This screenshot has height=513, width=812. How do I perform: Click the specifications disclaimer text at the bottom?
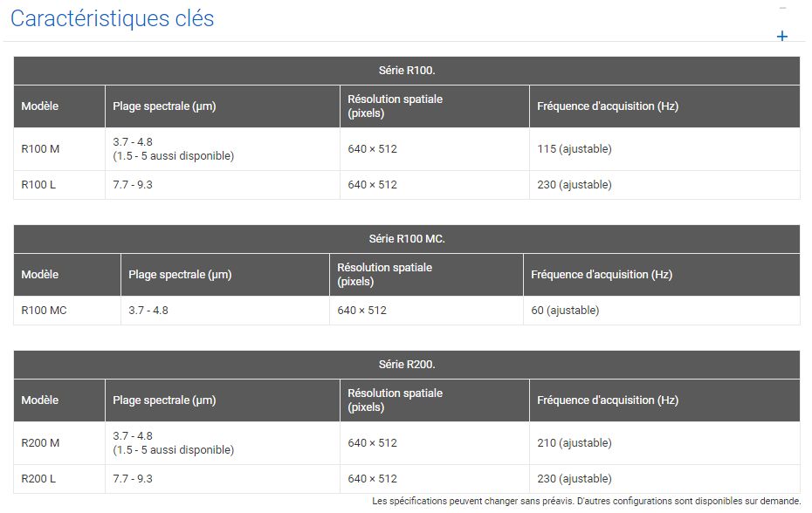pyautogui.click(x=586, y=502)
